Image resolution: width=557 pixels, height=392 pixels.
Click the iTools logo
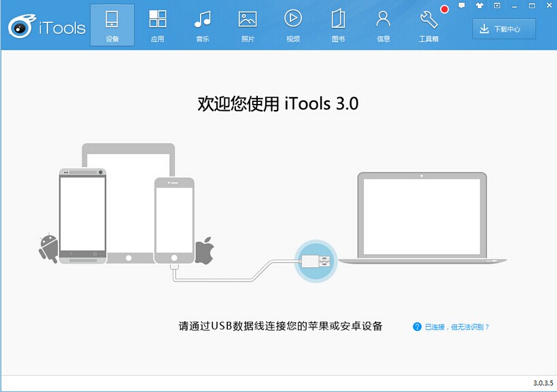(46, 27)
